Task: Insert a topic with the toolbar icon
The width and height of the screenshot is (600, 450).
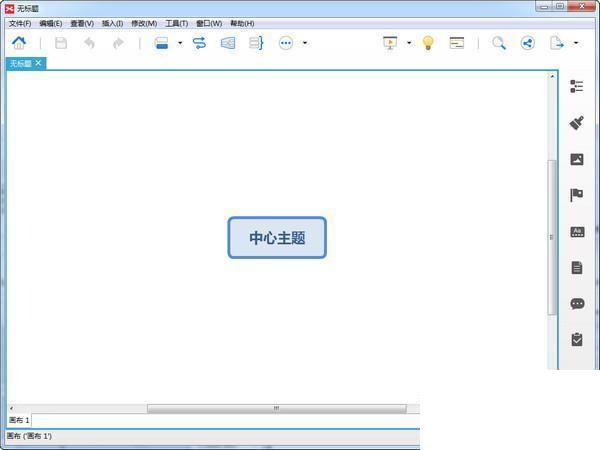Action: coord(161,43)
